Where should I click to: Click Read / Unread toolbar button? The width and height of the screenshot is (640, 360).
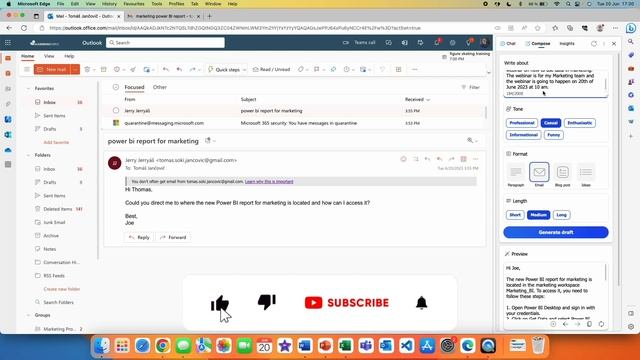coord(271,69)
